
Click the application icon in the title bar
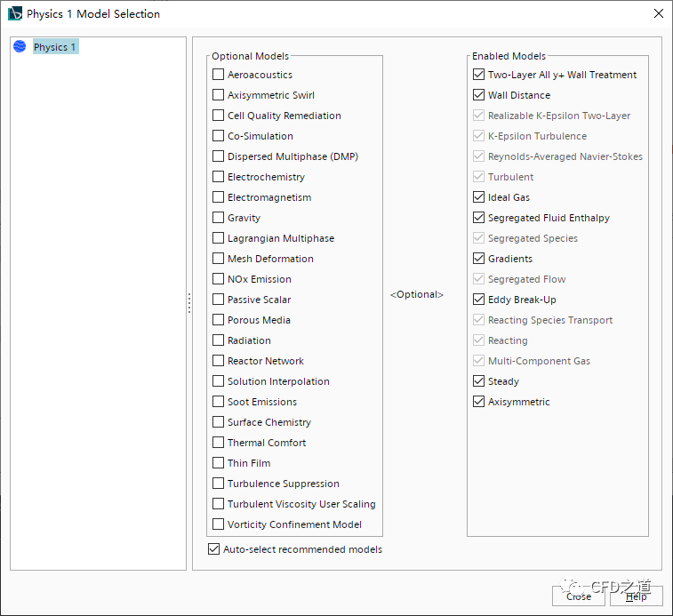click(x=15, y=13)
